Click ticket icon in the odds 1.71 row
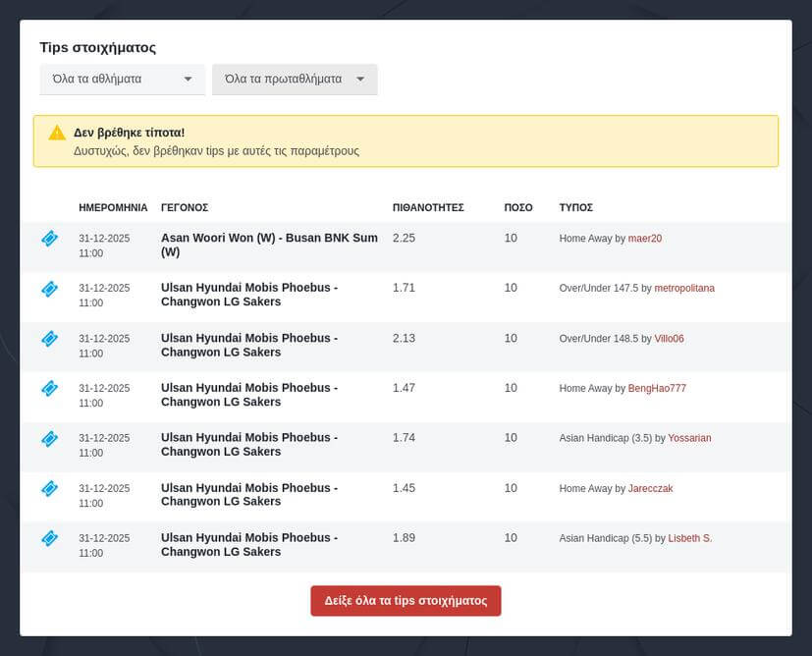The width and height of the screenshot is (812, 656). (49, 289)
